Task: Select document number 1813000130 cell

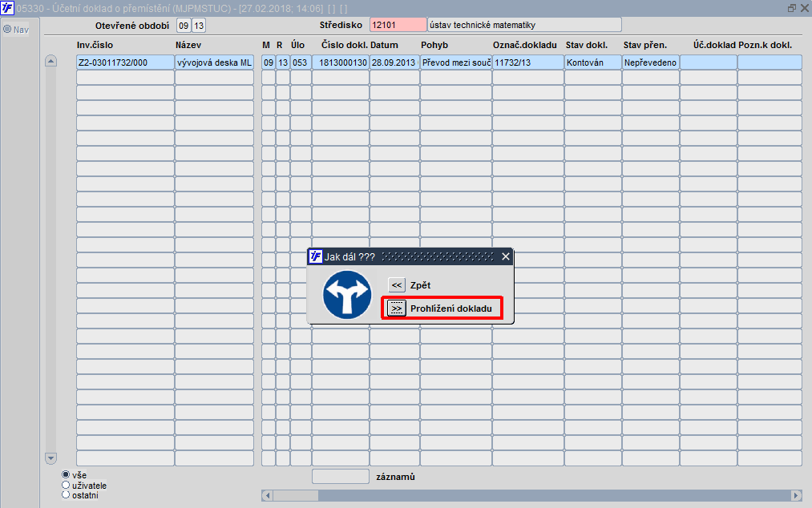Action: coord(340,62)
